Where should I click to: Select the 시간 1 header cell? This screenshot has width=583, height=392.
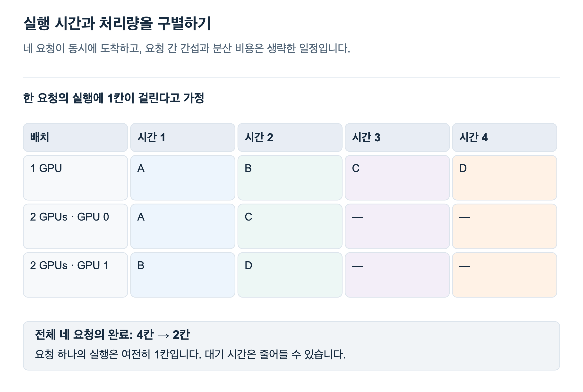pyautogui.click(x=183, y=137)
